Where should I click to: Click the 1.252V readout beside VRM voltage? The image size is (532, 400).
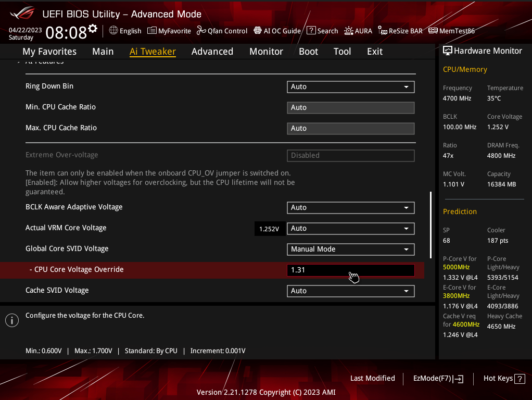(x=269, y=229)
